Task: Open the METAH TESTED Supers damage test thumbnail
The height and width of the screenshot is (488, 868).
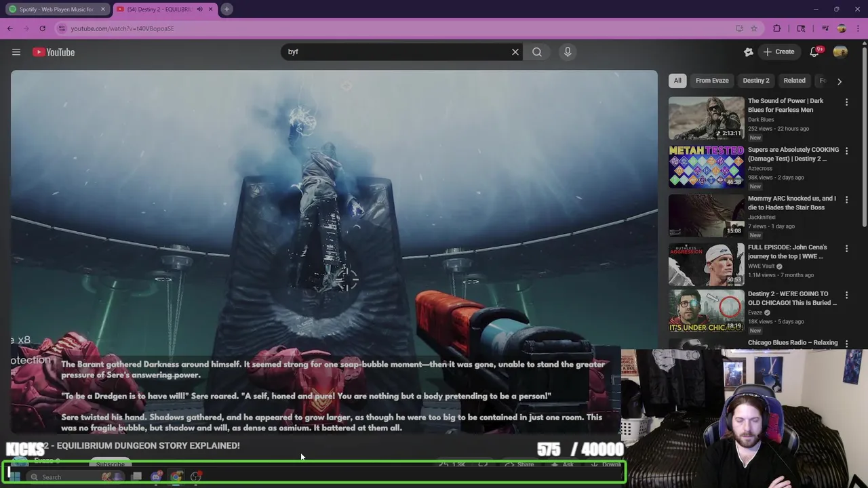Action: point(706,167)
